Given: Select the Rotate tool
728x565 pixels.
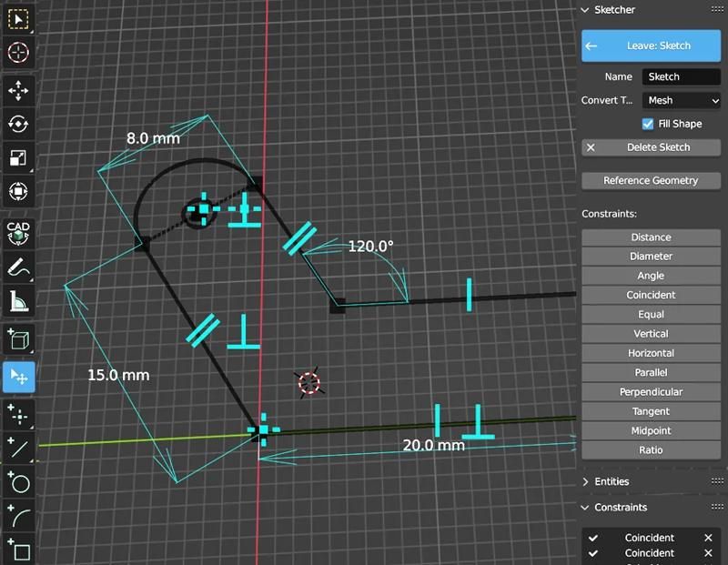Looking at the screenshot, I should [x=18, y=126].
